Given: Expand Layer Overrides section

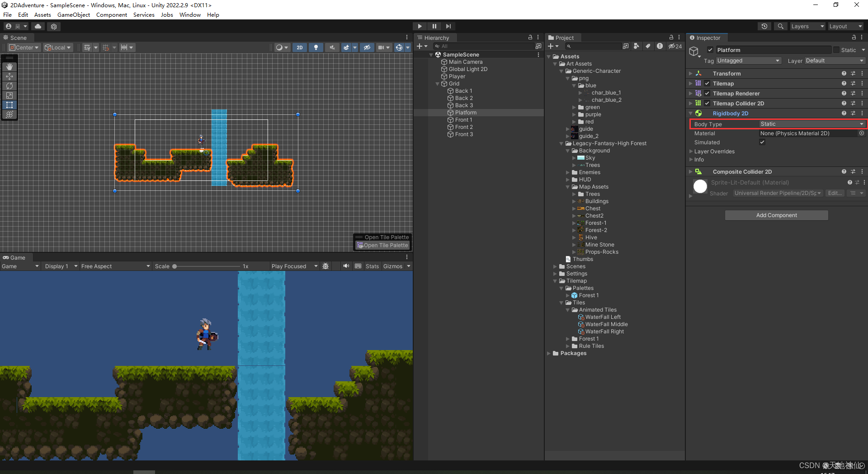Looking at the screenshot, I should coord(691,152).
